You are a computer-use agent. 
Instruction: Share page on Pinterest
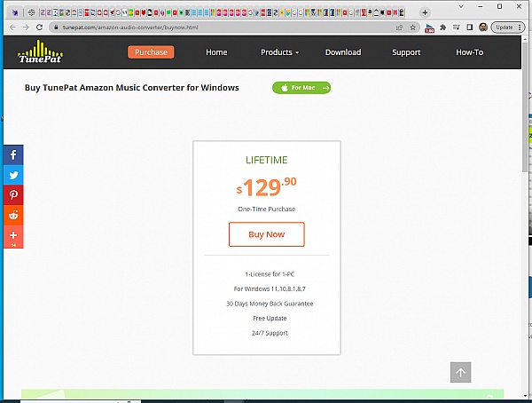[13, 195]
